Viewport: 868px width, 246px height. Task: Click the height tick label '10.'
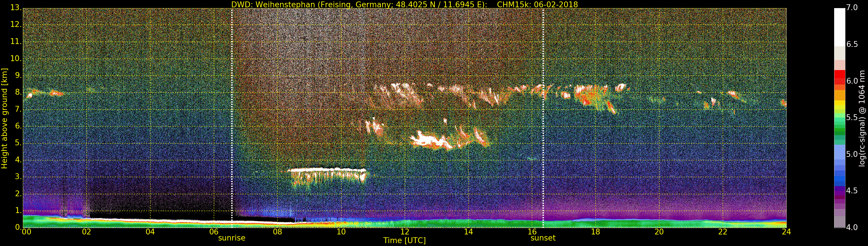click(16, 59)
